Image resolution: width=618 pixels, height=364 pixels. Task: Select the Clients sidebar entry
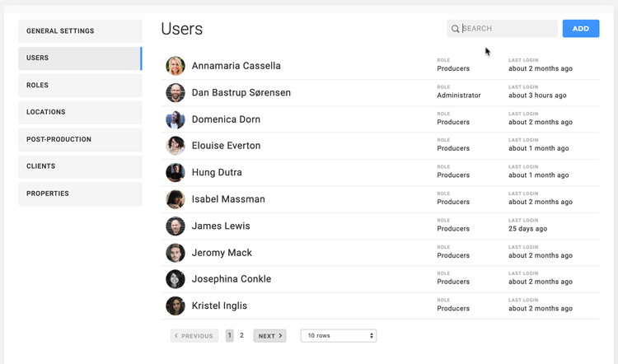tap(80, 166)
